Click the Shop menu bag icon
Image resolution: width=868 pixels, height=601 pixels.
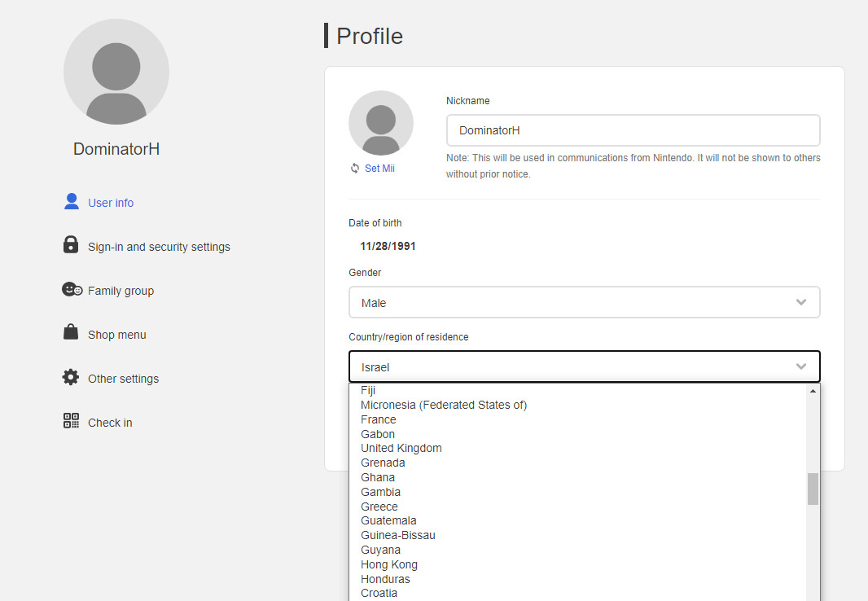(71, 333)
